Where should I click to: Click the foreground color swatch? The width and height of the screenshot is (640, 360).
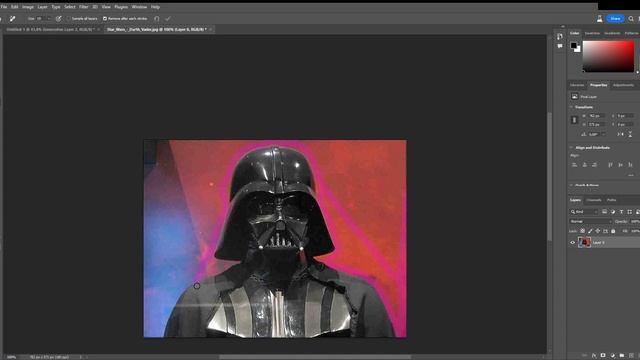574,45
